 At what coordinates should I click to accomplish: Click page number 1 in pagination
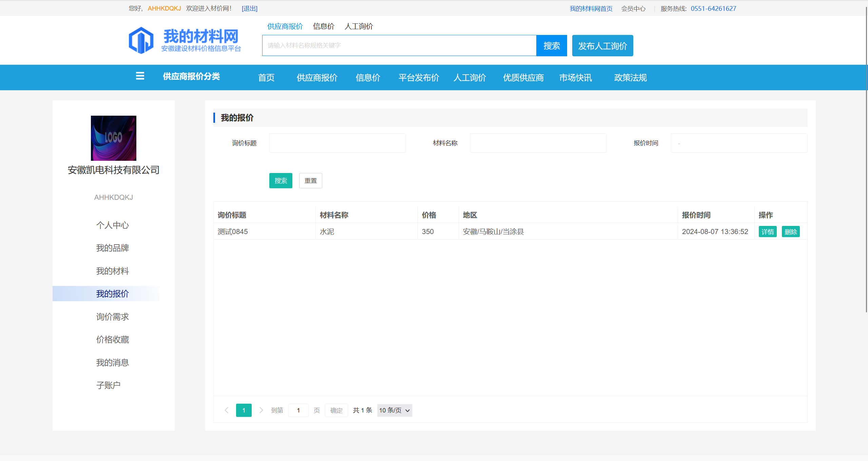tap(244, 410)
